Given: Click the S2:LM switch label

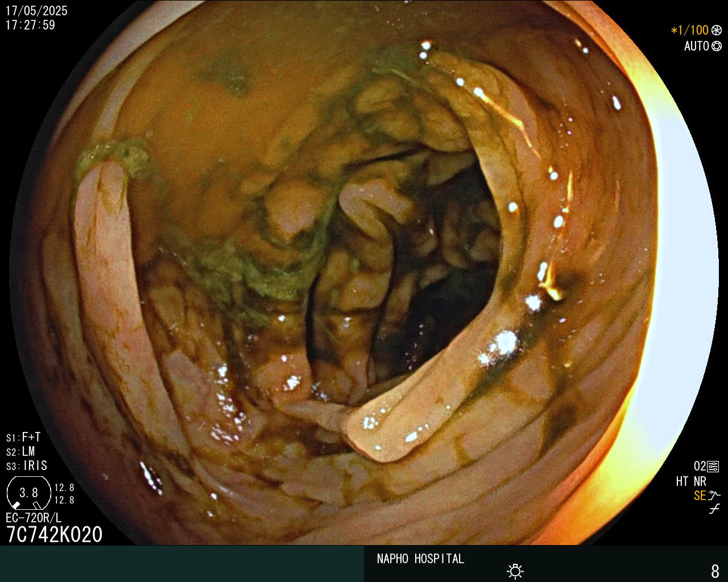Looking at the screenshot, I should (x=20, y=451).
